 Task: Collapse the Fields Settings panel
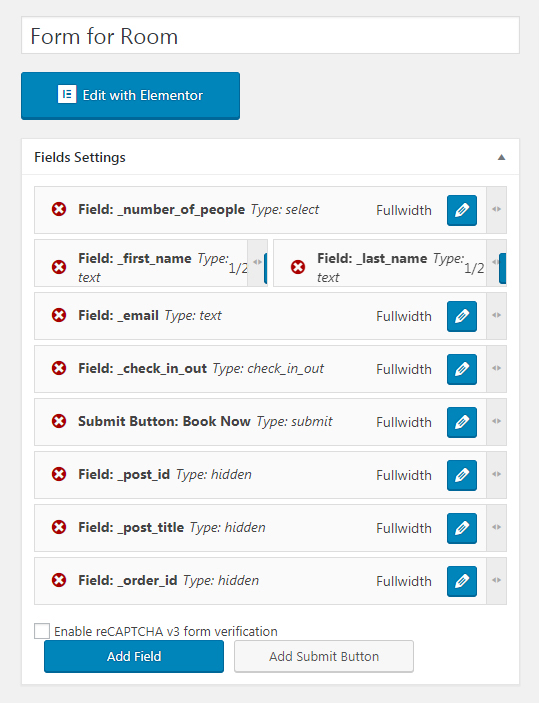[502, 157]
